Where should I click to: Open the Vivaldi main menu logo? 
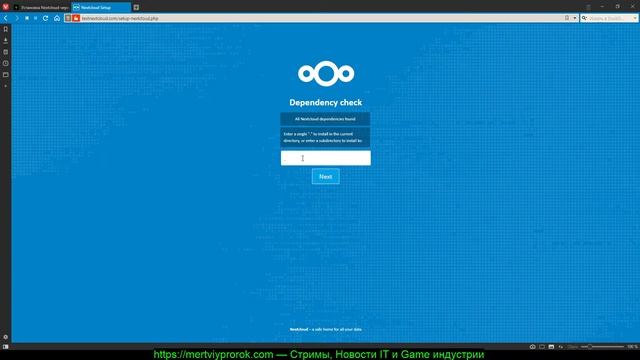pos(5,7)
